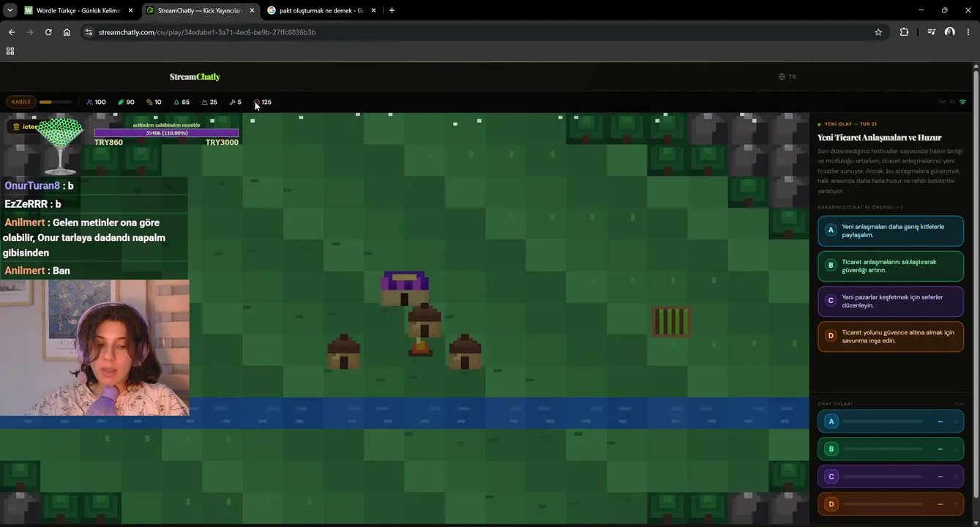Click the green connection signal icon

pyautogui.click(x=962, y=102)
